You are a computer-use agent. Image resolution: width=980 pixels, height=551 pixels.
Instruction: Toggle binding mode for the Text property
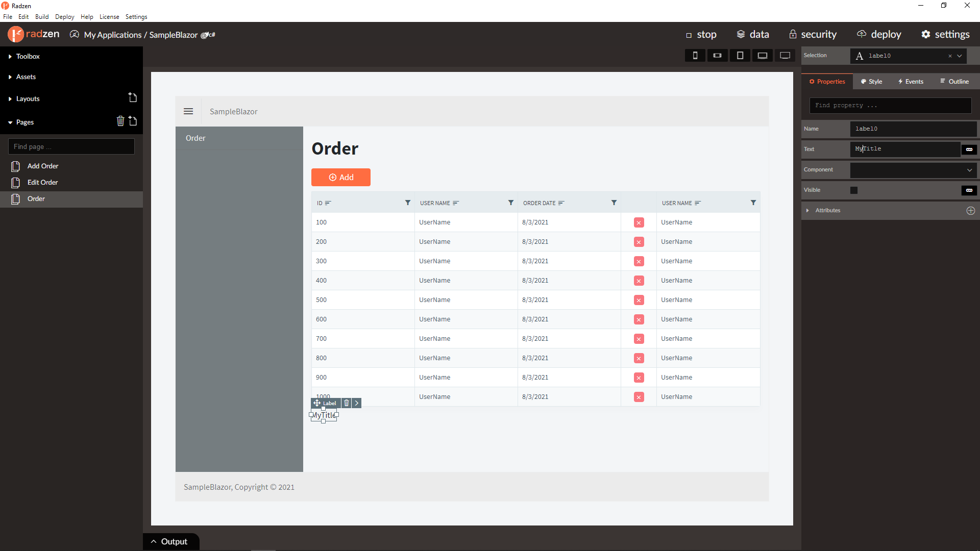pos(968,149)
